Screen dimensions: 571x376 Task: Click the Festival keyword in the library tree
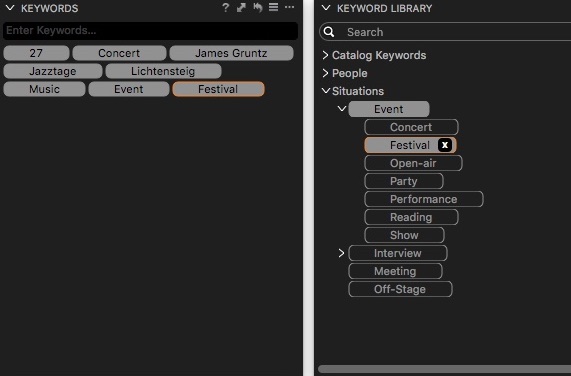pyautogui.click(x=409, y=145)
